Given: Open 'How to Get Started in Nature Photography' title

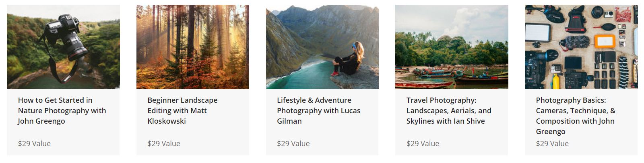Looking at the screenshot, I should tap(62, 110).
